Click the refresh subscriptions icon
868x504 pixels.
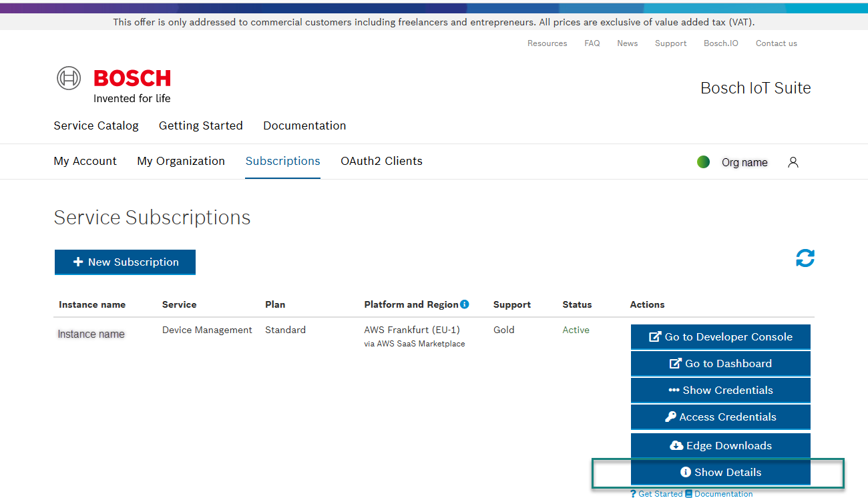click(x=805, y=258)
